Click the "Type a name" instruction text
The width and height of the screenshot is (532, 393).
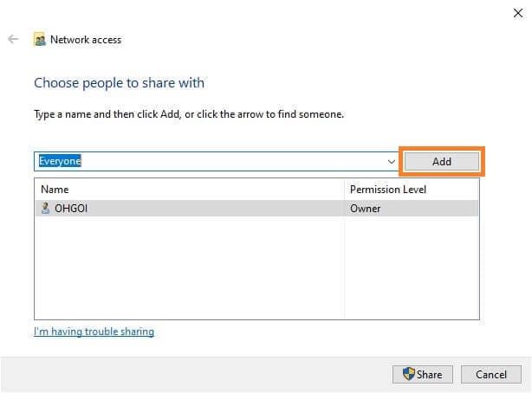coord(188,114)
